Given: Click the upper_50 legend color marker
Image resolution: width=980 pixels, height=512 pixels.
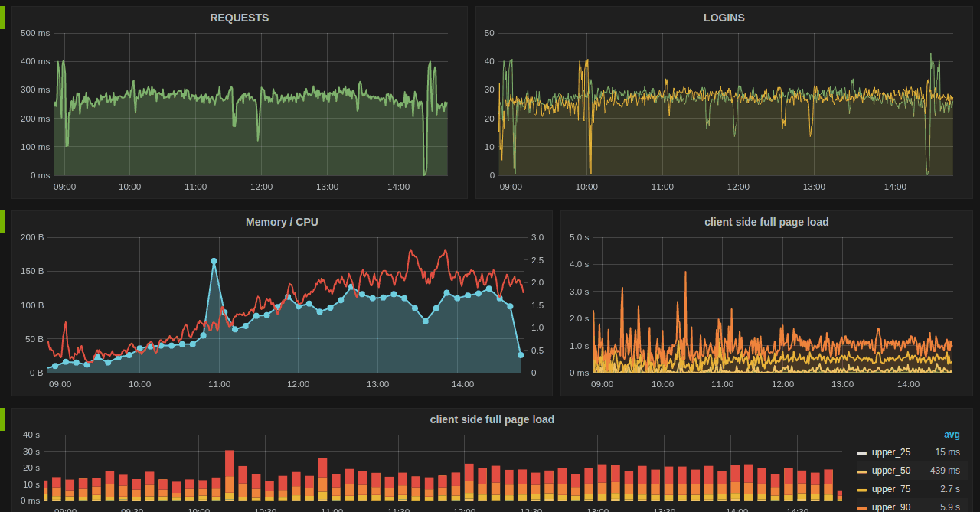Looking at the screenshot, I should tap(862, 471).
